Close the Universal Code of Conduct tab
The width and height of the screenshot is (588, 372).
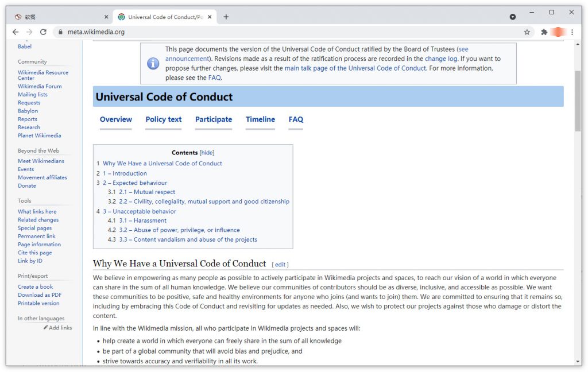210,17
